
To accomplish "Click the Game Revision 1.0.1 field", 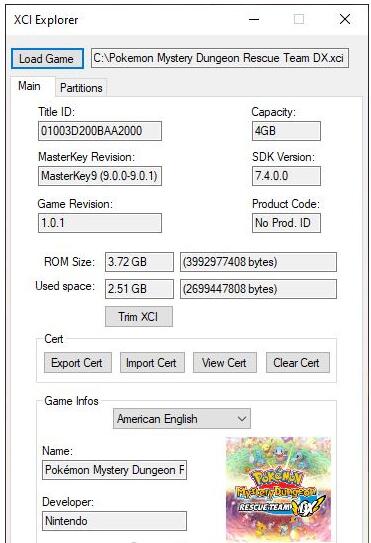I will coord(100,223).
